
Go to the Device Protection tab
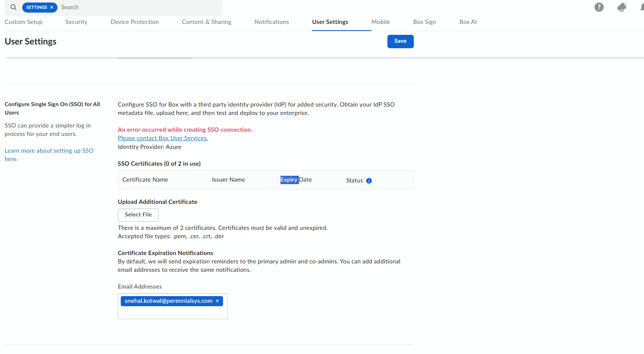(x=135, y=22)
